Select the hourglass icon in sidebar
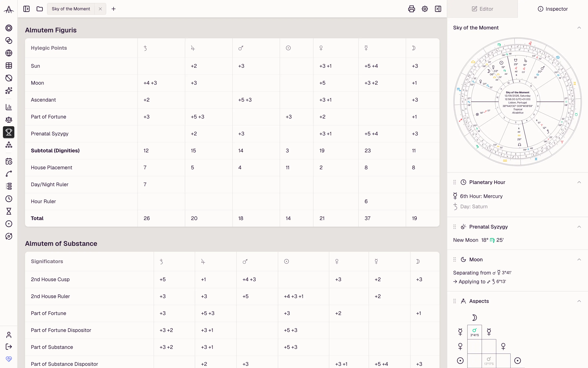The image size is (588, 368). tap(9, 211)
